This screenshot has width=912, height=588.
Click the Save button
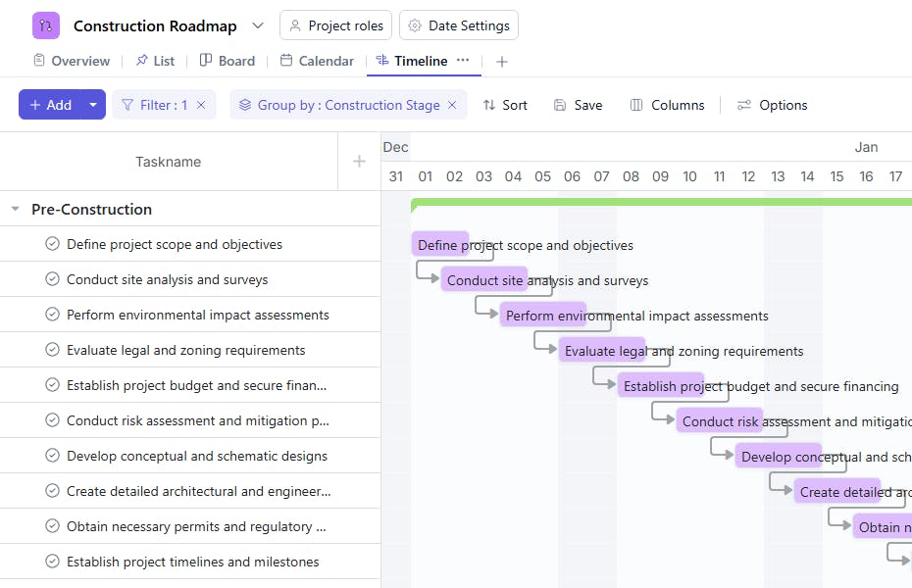coord(578,105)
